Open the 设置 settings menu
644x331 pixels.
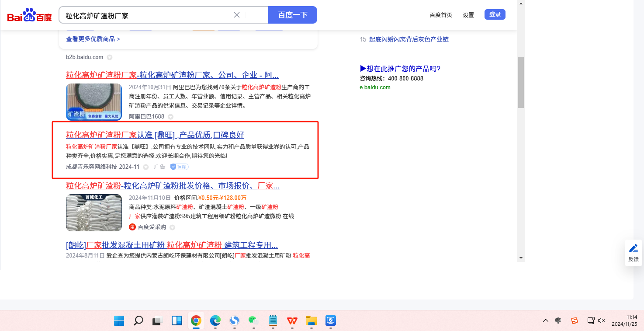(468, 15)
